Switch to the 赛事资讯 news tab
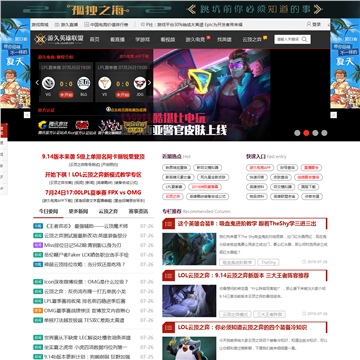The width and height of the screenshot is (360, 360). click(x=138, y=211)
